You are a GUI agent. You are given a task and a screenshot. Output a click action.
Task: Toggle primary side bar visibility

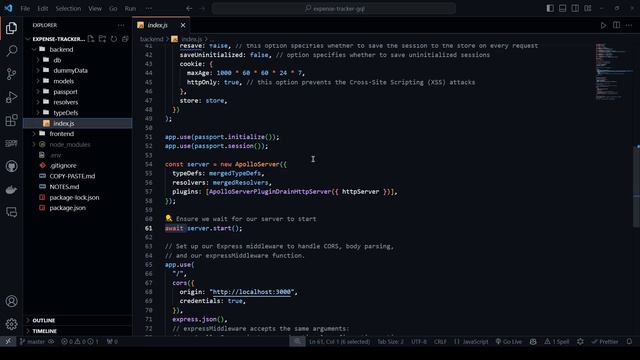pos(550,8)
